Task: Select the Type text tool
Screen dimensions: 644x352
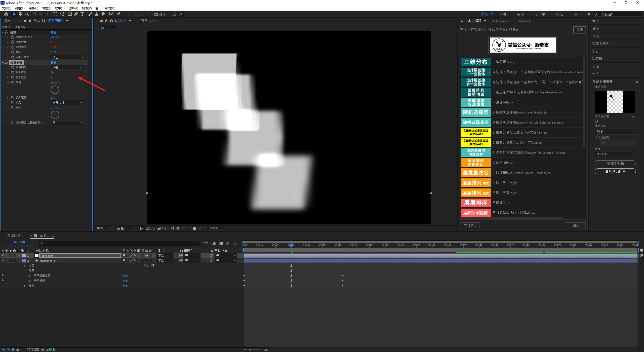Action: click(82, 14)
